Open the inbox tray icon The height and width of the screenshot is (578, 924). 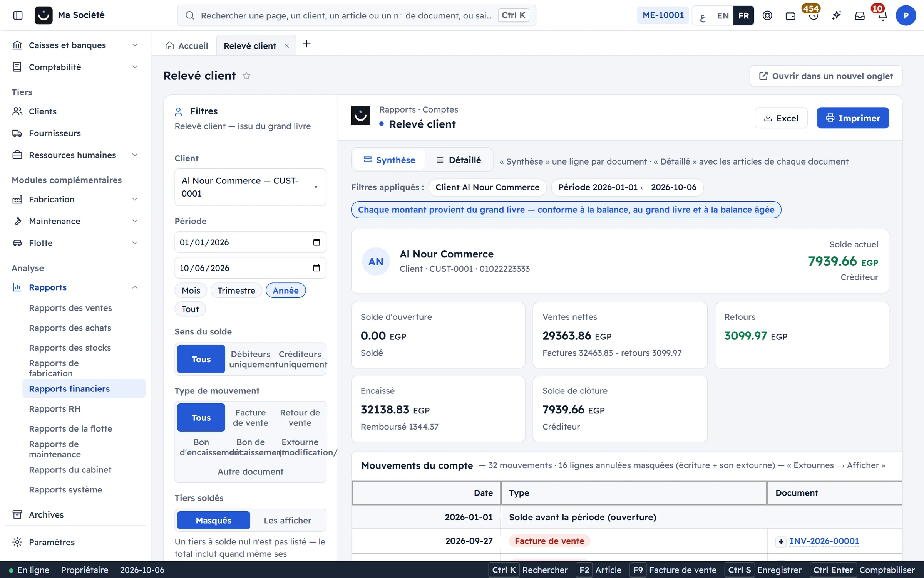click(859, 15)
